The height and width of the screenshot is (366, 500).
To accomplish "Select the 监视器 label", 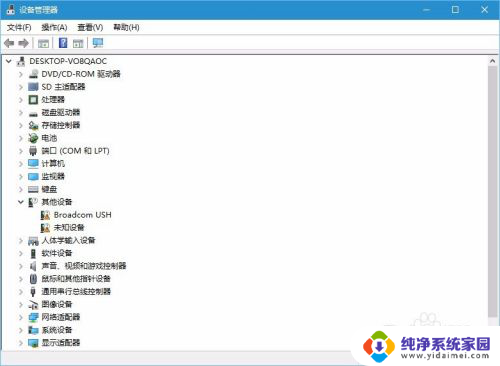I will coord(53,176).
